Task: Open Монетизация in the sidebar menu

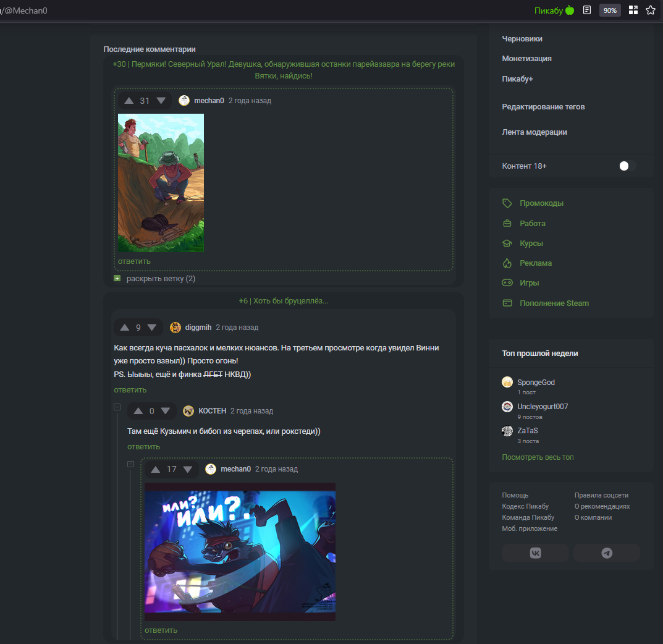Action: point(526,58)
